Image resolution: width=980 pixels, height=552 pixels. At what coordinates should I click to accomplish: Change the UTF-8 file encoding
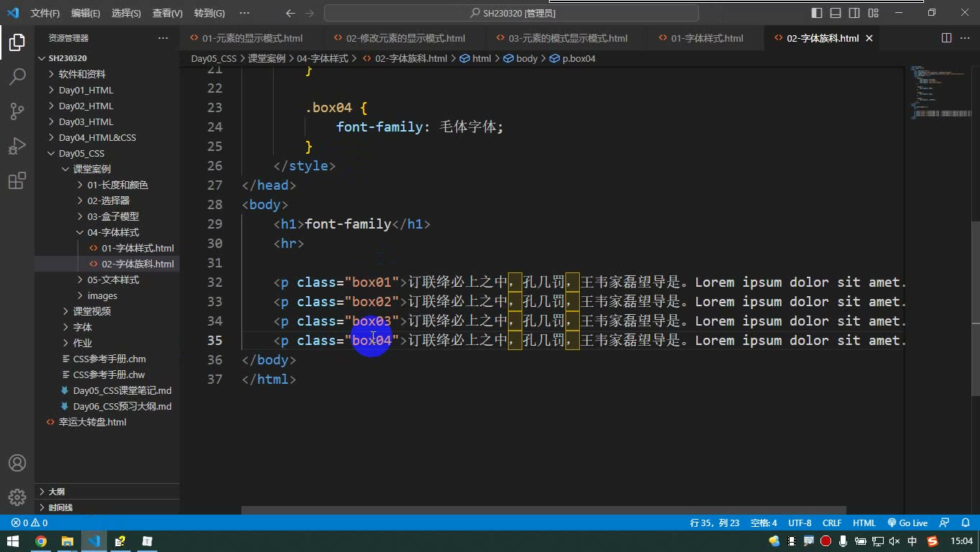(x=800, y=523)
